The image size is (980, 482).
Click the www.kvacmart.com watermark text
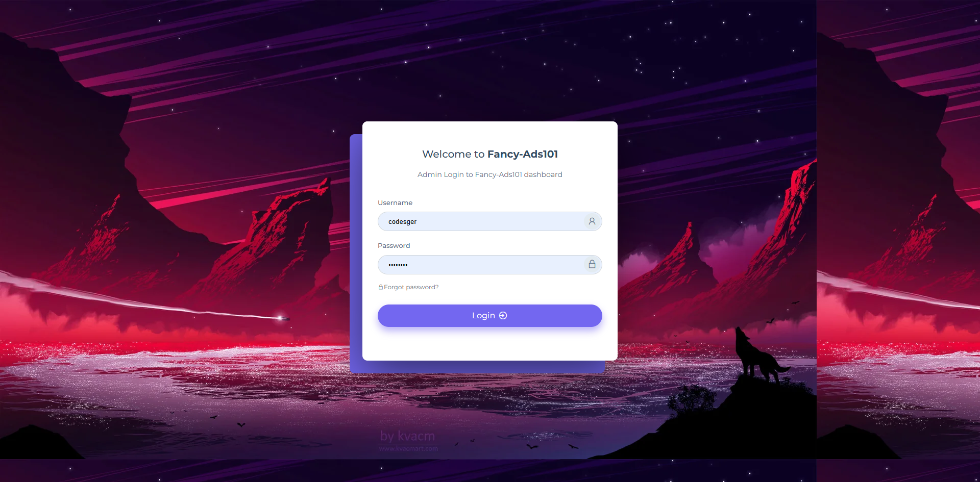408,449
